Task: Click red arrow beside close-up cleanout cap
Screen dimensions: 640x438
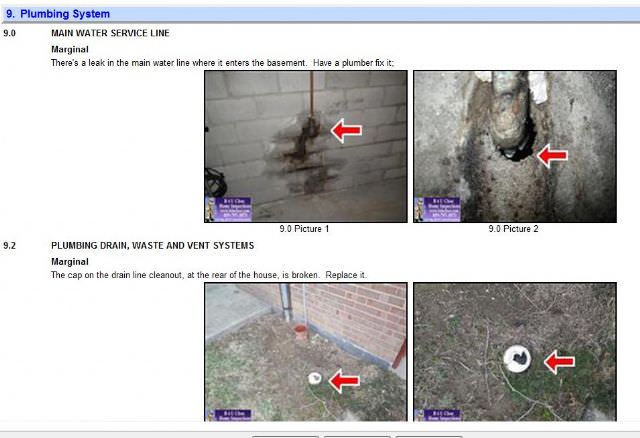Action: pos(559,360)
